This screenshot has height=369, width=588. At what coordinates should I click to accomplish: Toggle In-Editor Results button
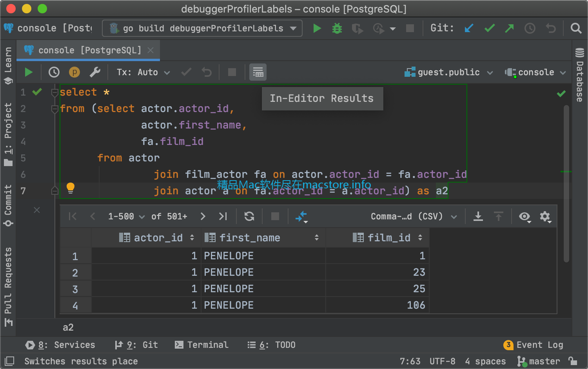click(x=258, y=72)
